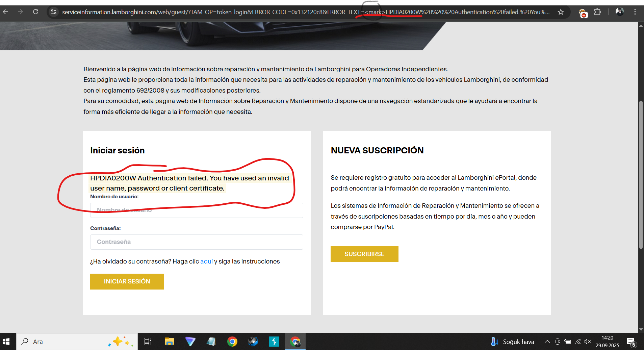Open Task View on the taskbar
The image size is (644, 350).
coord(148,342)
